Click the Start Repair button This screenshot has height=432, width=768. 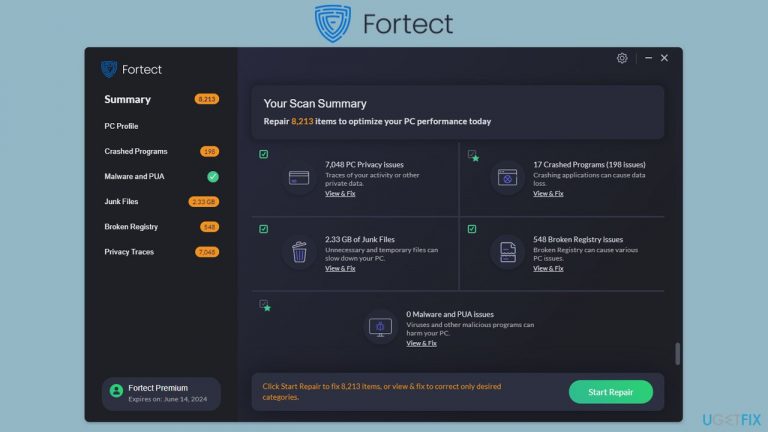coord(610,392)
